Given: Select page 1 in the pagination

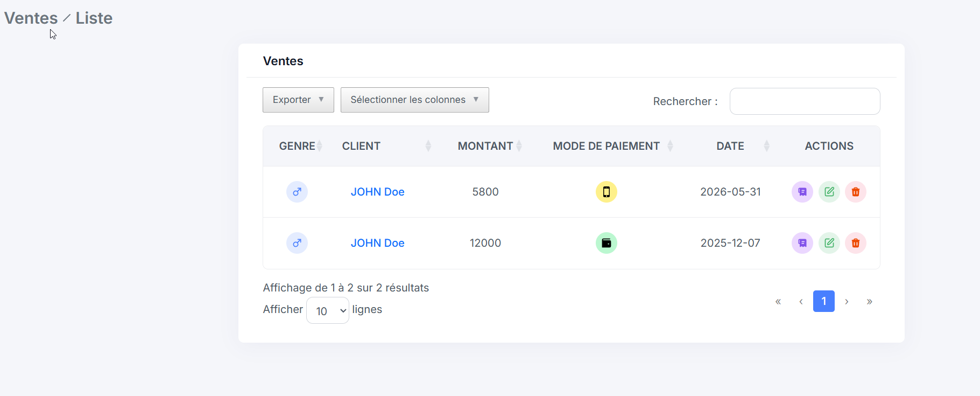Looking at the screenshot, I should pos(823,301).
